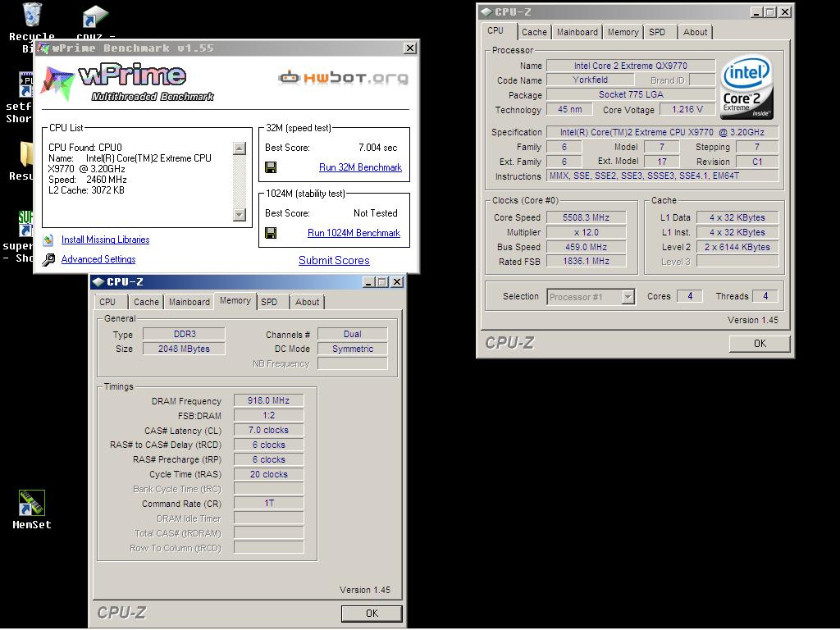Click the Intel Core 2 Extreme logo
The image size is (840, 630).
(746, 88)
